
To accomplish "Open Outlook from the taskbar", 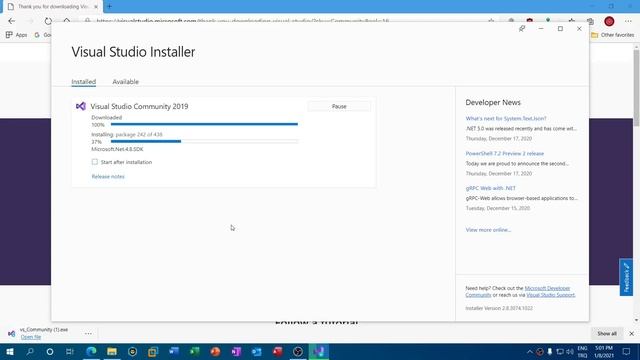I will pyautogui.click(x=256, y=351).
